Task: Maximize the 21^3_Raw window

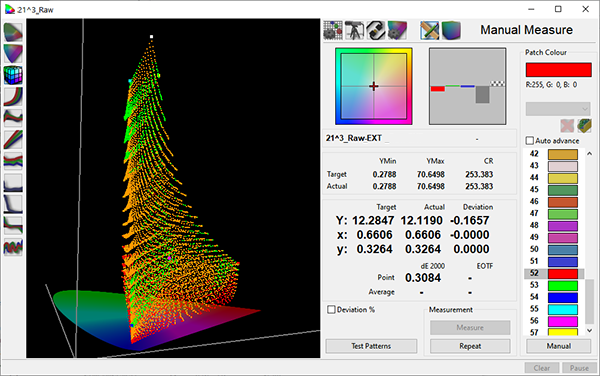Action: click(558, 9)
